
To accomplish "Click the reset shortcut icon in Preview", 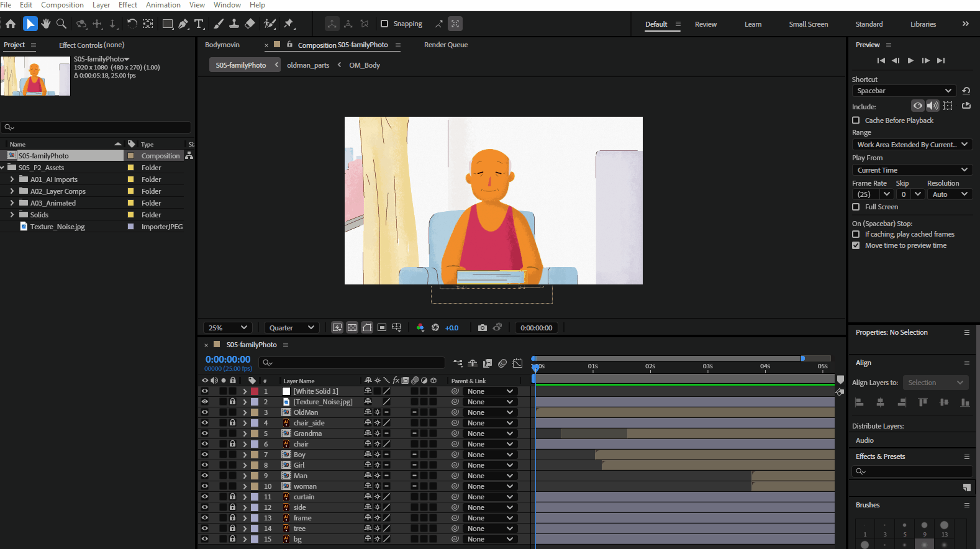I will pyautogui.click(x=966, y=91).
